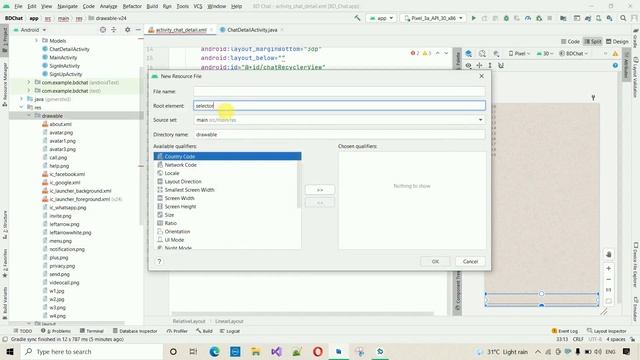
Task: Select Orientation qualifier
Action: click(227, 231)
